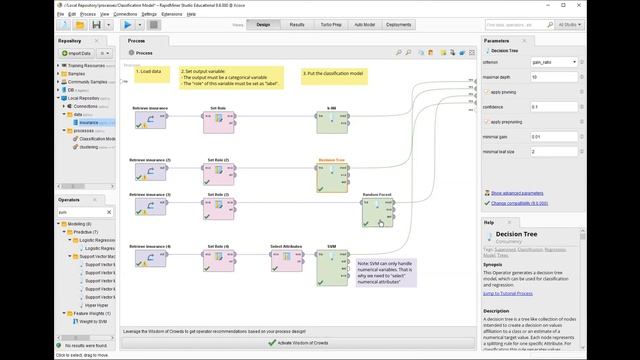This screenshot has width=640, height=360.
Task: Click the Import Data button
Action: point(76,53)
